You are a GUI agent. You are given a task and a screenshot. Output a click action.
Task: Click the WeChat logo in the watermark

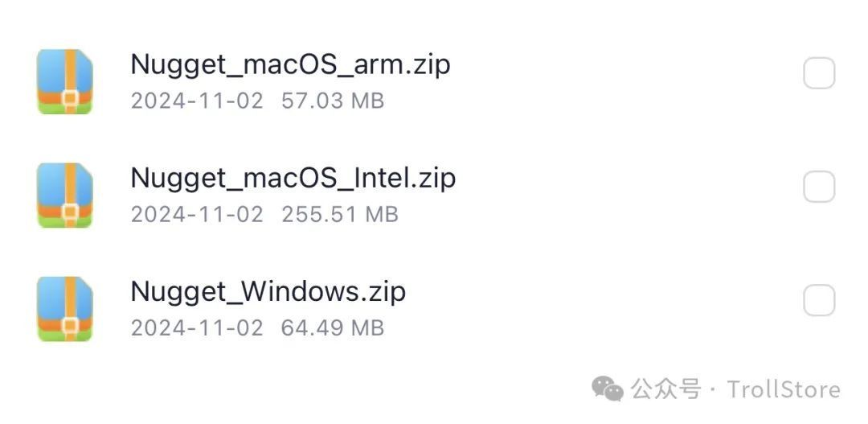pyautogui.click(x=608, y=390)
